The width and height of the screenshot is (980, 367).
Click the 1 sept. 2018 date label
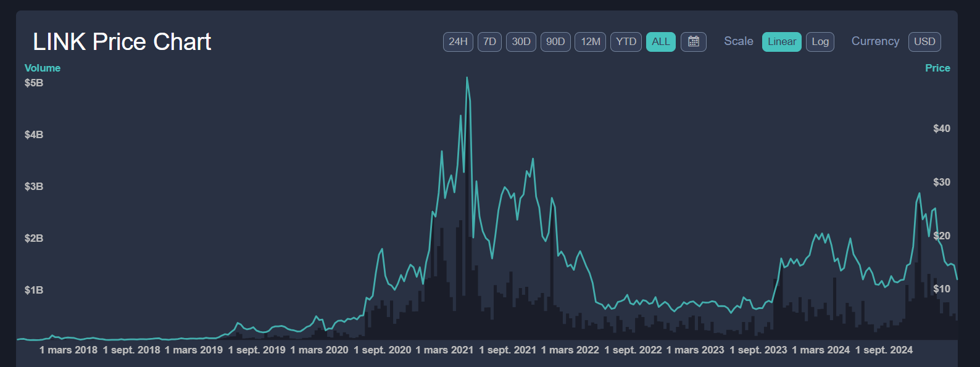(x=131, y=350)
